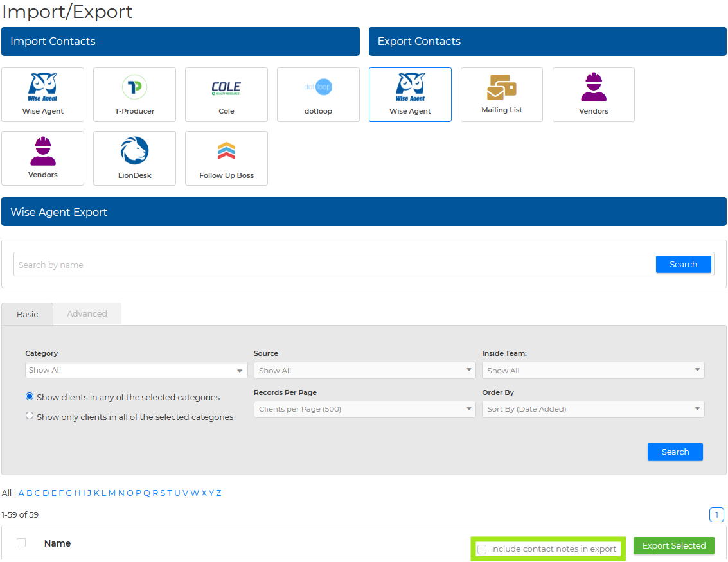
Task: Select show clients in any selected categories
Action: point(30,396)
